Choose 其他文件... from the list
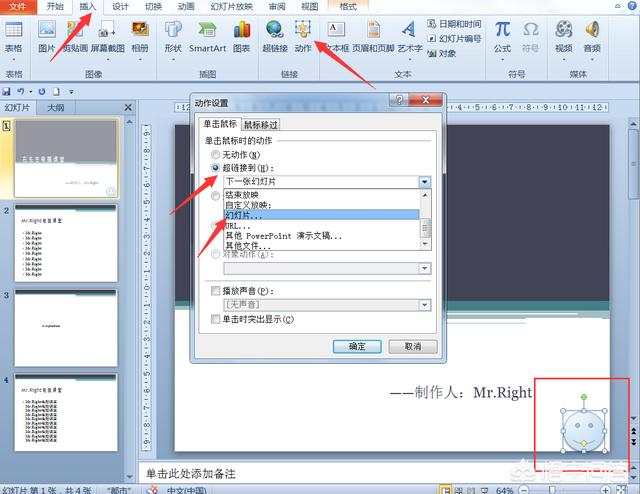This screenshot has height=494, width=640. [x=322, y=245]
